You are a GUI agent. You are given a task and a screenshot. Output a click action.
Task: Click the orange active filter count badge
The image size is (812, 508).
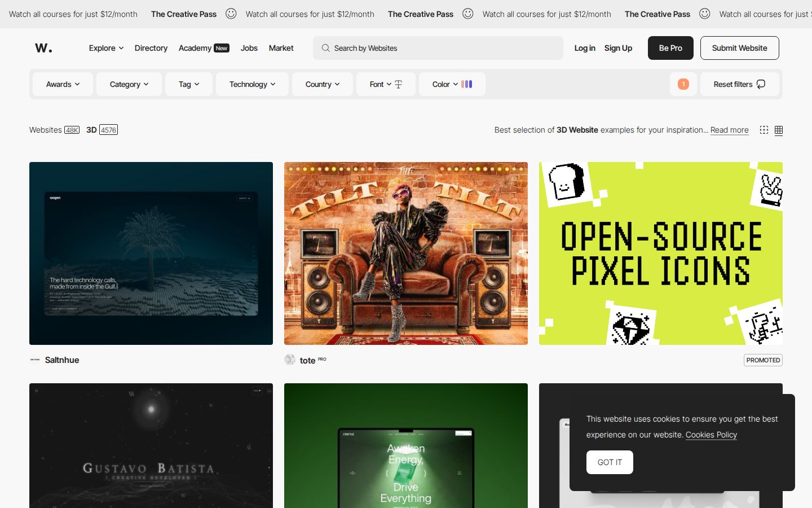683,84
